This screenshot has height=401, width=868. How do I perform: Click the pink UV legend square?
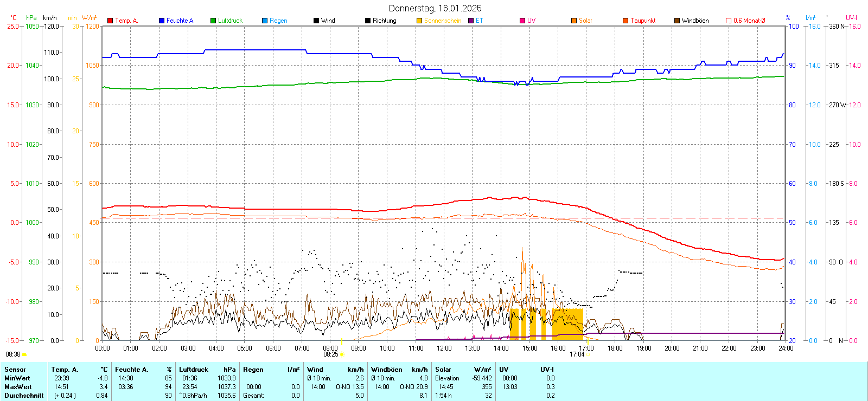522,21
